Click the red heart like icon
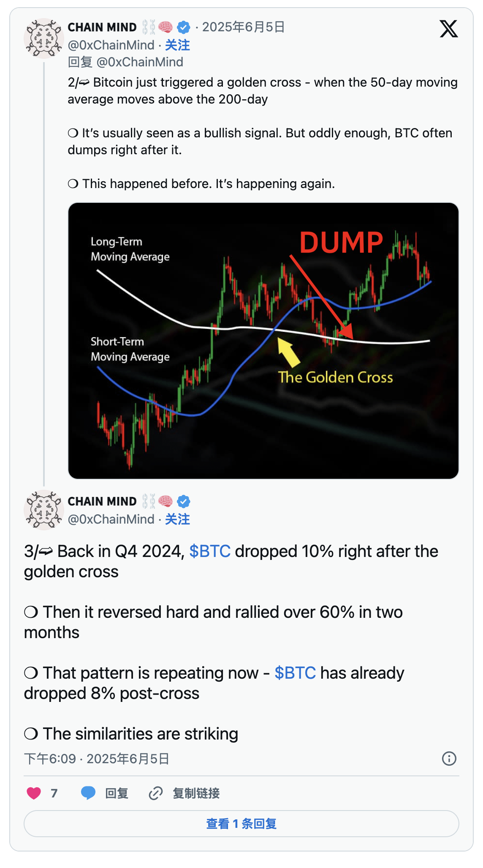This screenshot has height=868, width=483. (x=34, y=793)
